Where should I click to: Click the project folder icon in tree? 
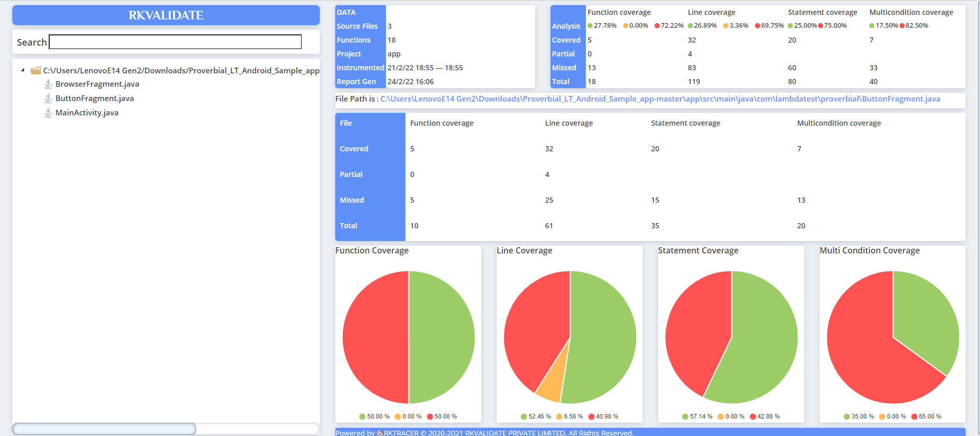35,70
